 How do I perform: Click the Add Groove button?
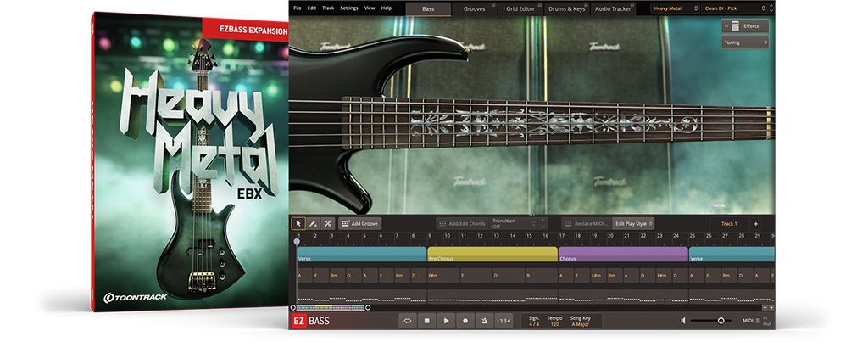[x=359, y=224]
